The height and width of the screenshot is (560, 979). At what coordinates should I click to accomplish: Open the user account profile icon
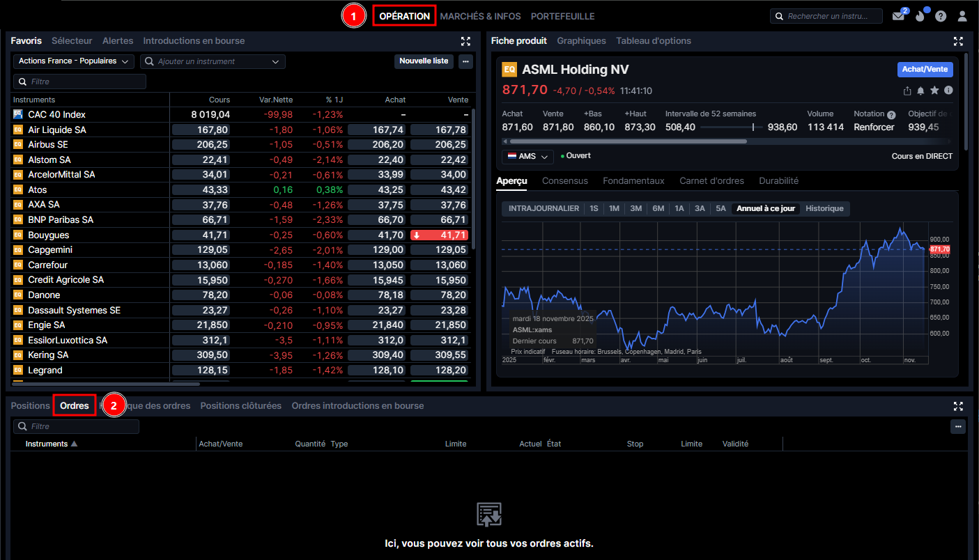click(962, 16)
